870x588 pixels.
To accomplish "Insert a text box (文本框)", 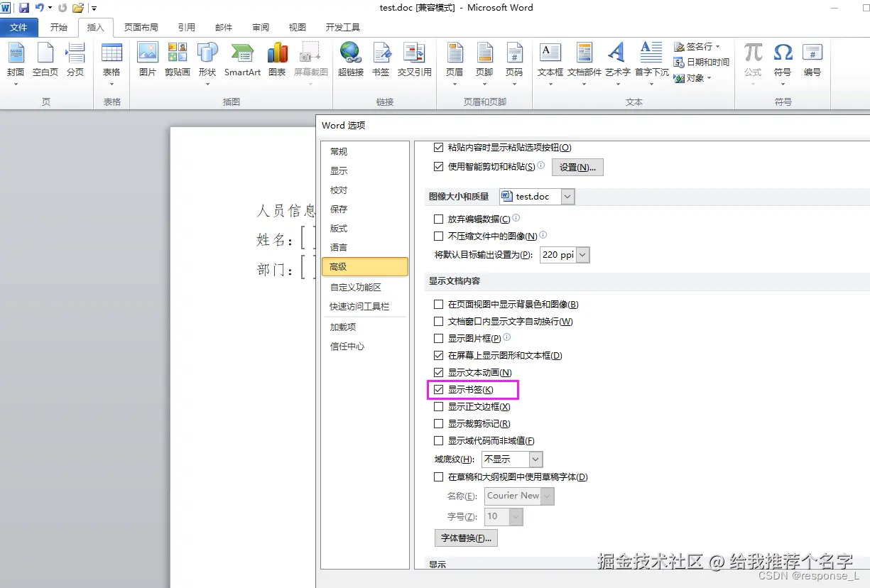I will click(550, 63).
